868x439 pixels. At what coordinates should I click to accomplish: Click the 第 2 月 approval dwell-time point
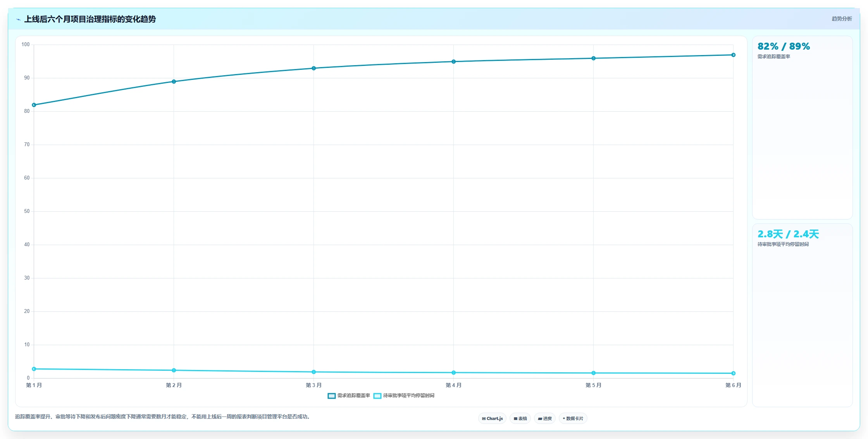coord(174,370)
